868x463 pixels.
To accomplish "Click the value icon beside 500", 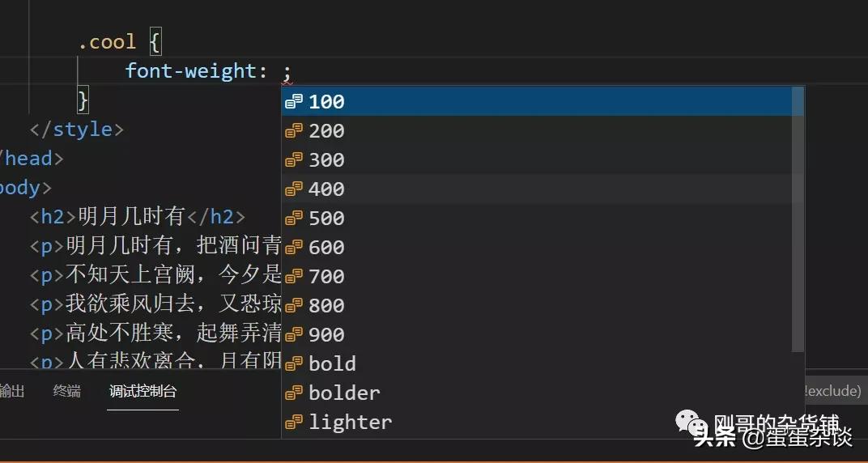I will click(294, 218).
